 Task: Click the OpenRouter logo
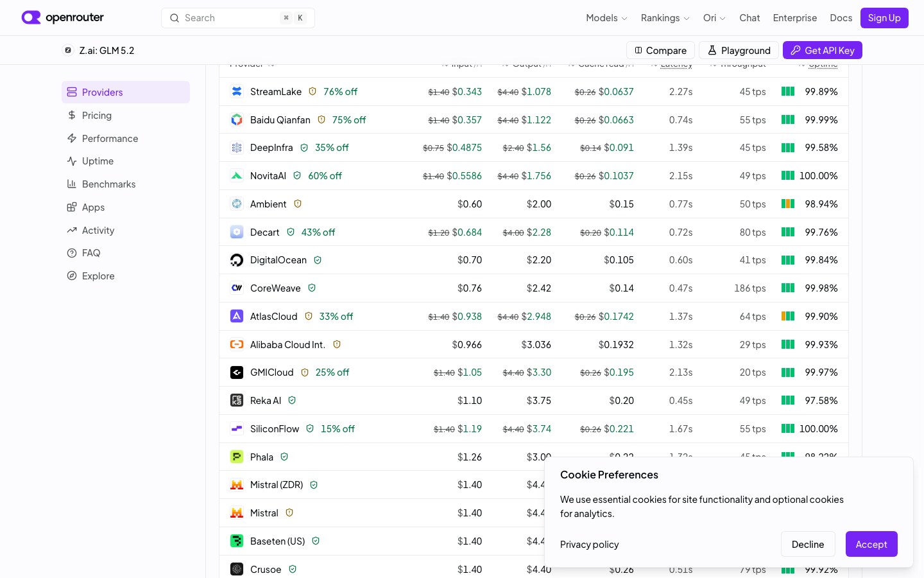coord(62,17)
